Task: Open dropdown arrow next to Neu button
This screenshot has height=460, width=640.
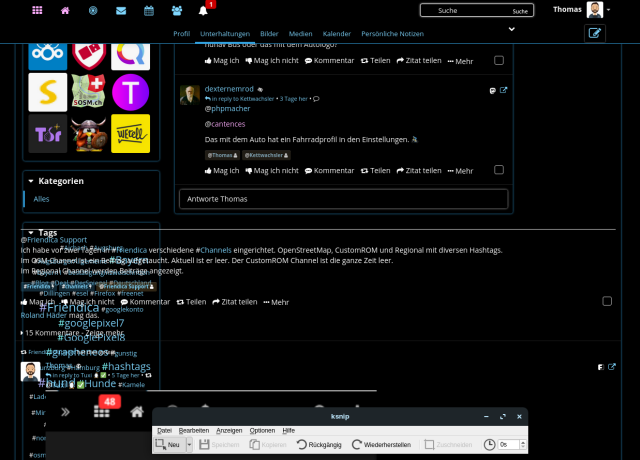Action: click(187, 444)
